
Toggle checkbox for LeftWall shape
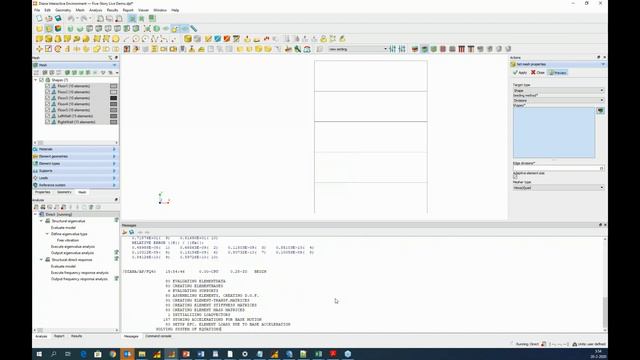tap(47, 116)
